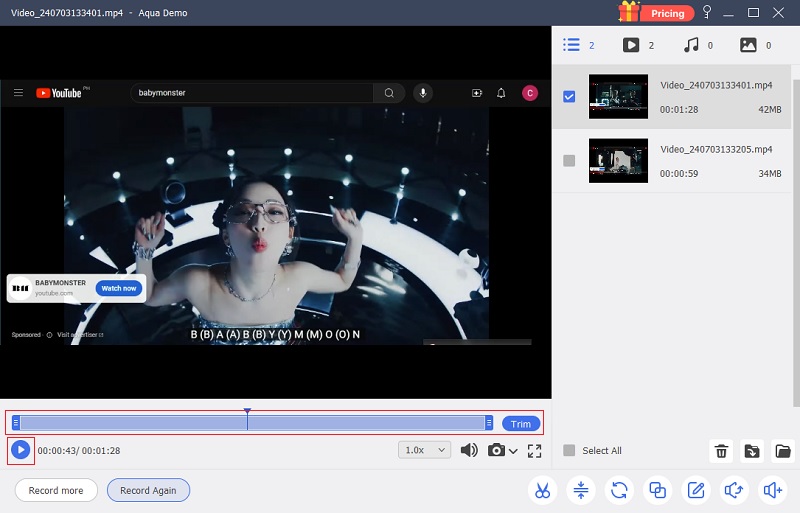Image resolution: width=800 pixels, height=513 pixels.
Task: Select file name Video_240703133205.mp4
Action: click(x=716, y=149)
